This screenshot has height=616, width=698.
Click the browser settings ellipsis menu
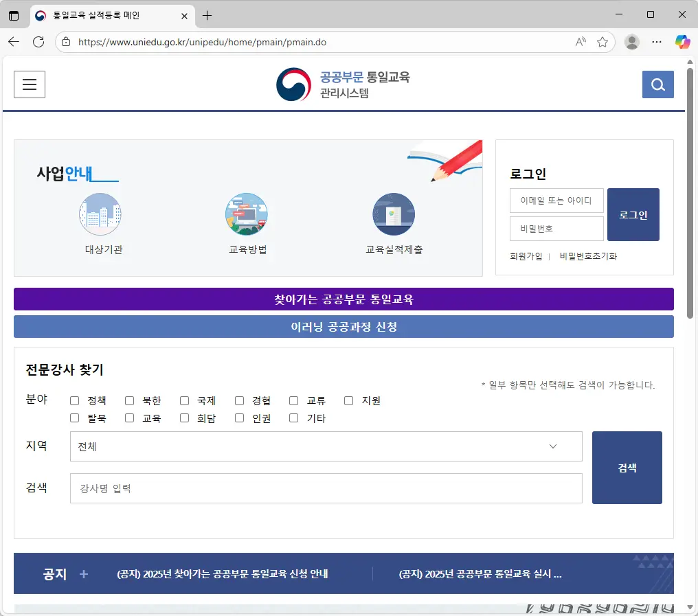pyautogui.click(x=656, y=42)
